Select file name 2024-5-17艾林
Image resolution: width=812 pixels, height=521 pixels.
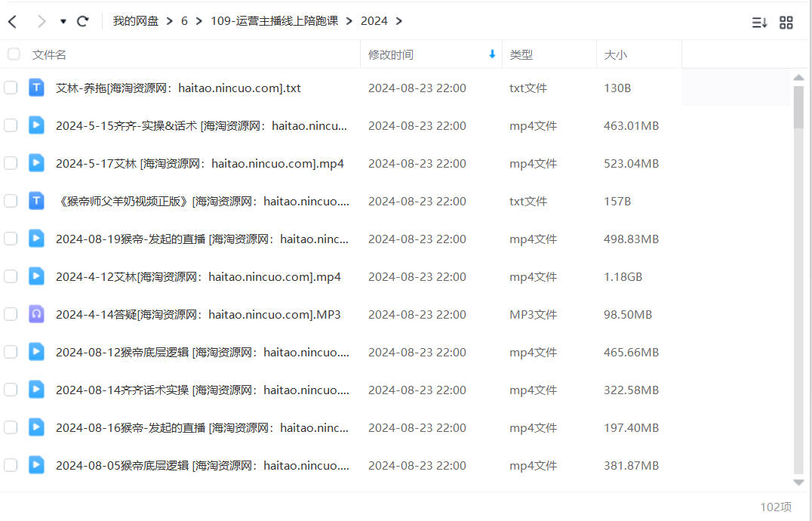[200, 164]
